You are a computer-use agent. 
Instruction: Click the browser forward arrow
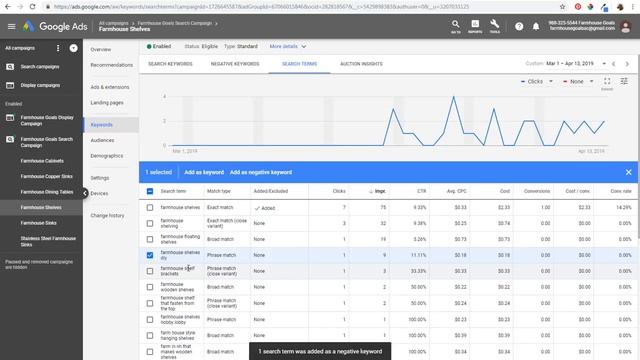(20, 7)
